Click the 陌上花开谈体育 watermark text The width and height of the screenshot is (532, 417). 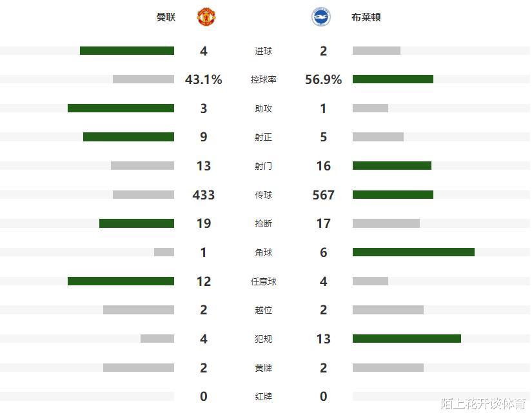click(x=482, y=404)
